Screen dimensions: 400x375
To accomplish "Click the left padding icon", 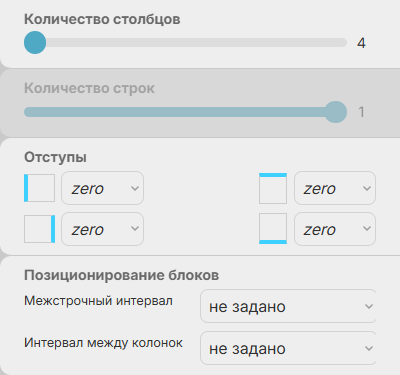I will click(x=39, y=188).
